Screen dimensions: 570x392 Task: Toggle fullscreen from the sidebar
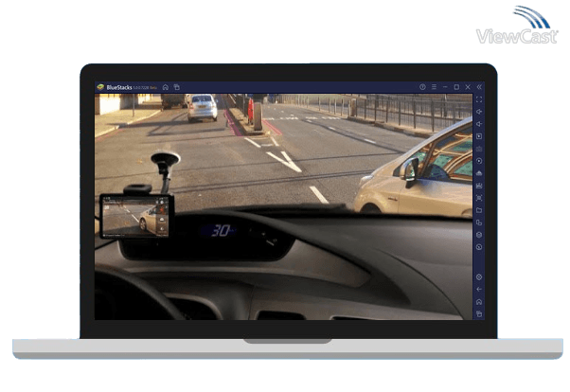(479, 99)
